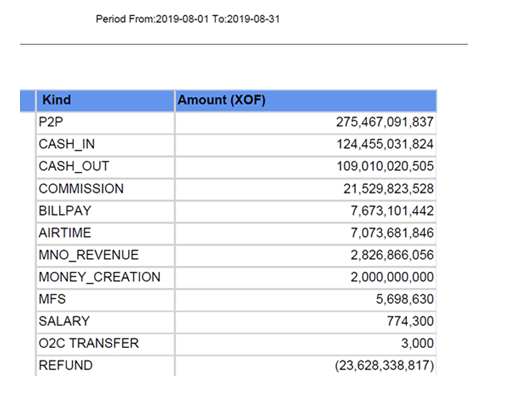Click the Period From date text

(188, 19)
